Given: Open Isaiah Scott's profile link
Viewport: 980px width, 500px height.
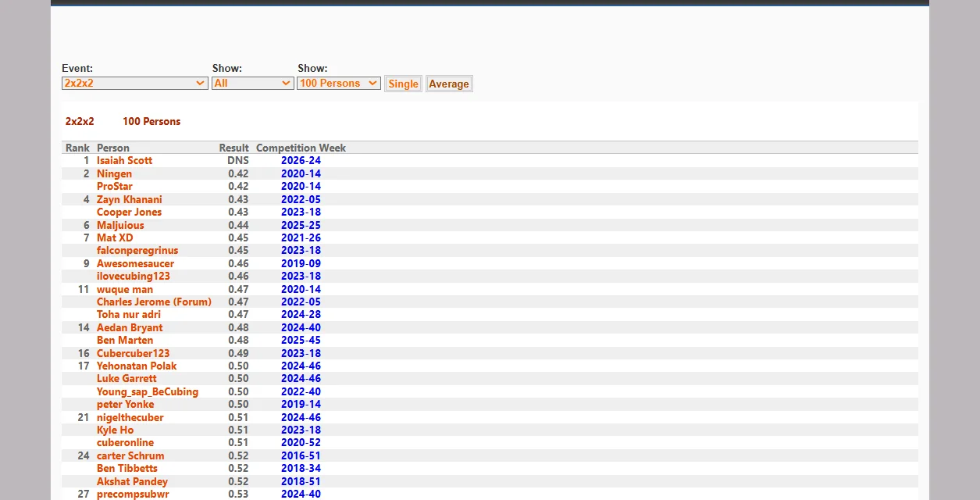Looking at the screenshot, I should [x=124, y=161].
